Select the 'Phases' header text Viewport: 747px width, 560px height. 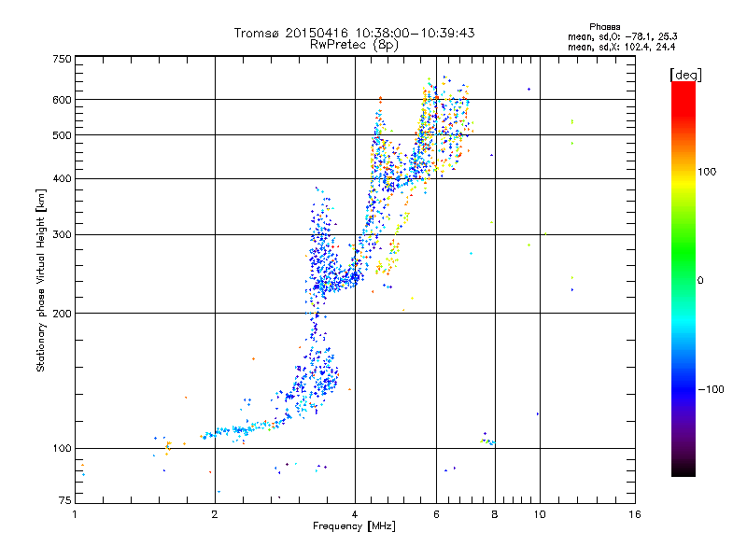coord(604,27)
